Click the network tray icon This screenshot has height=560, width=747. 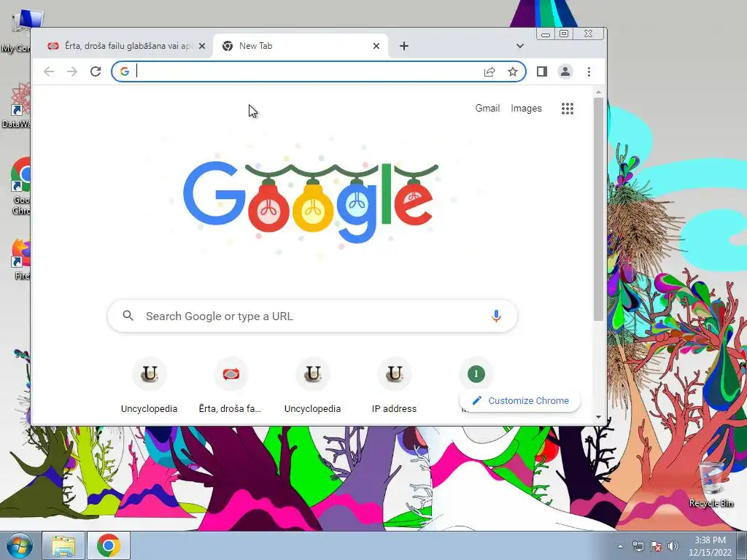tap(638, 546)
